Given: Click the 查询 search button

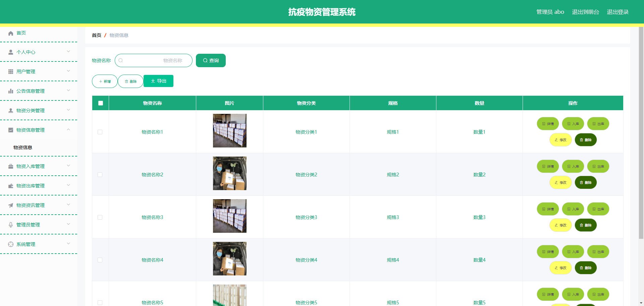Looking at the screenshot, I should click(x=211, y=60).
